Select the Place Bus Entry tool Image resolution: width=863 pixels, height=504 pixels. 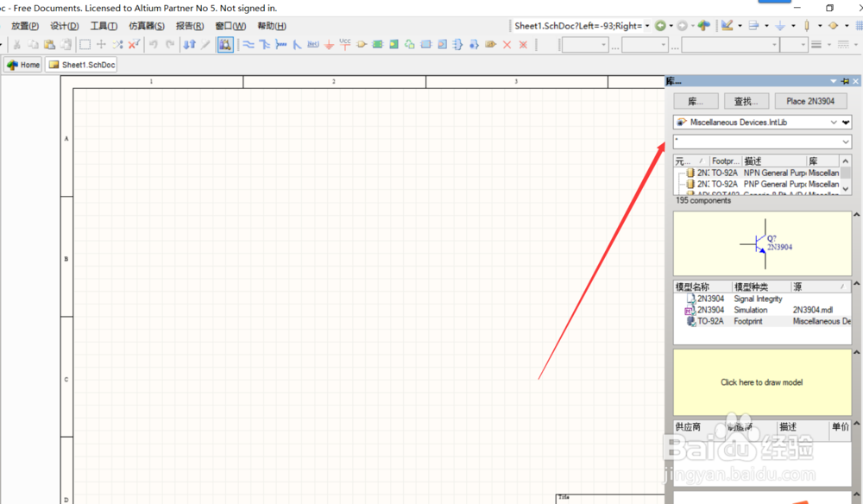[x=297, y=45]
